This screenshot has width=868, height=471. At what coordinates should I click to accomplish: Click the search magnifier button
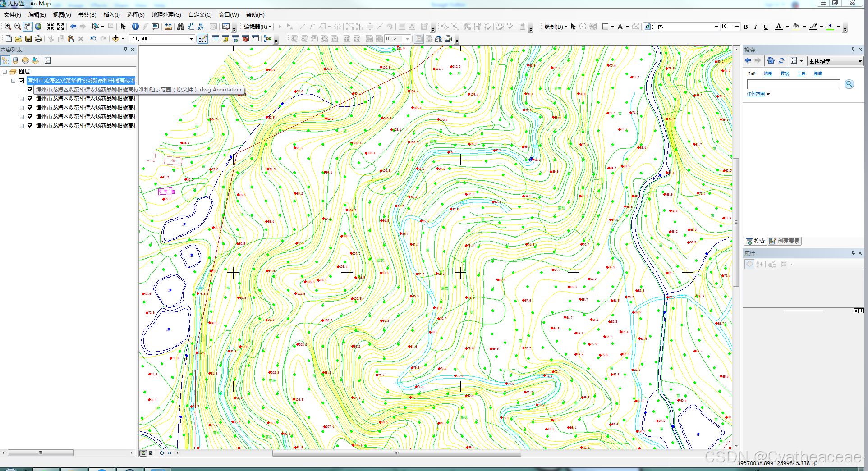click(849, 84)
